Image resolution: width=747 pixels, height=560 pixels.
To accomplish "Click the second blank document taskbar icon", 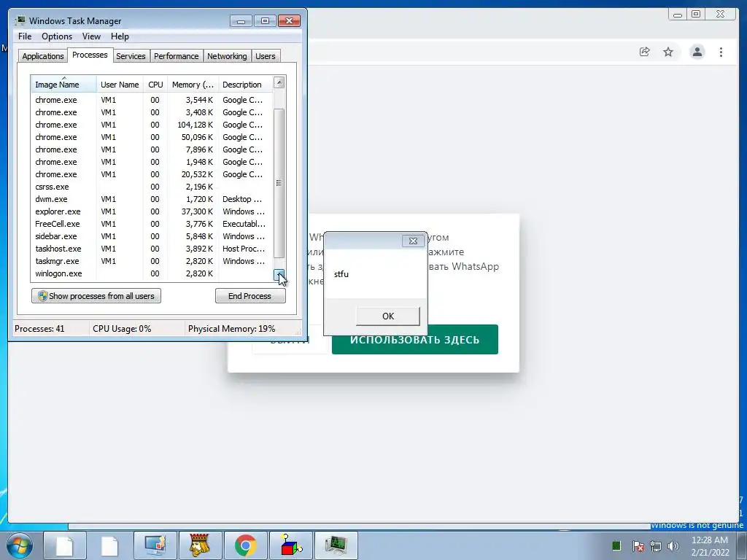I will 109,545.
